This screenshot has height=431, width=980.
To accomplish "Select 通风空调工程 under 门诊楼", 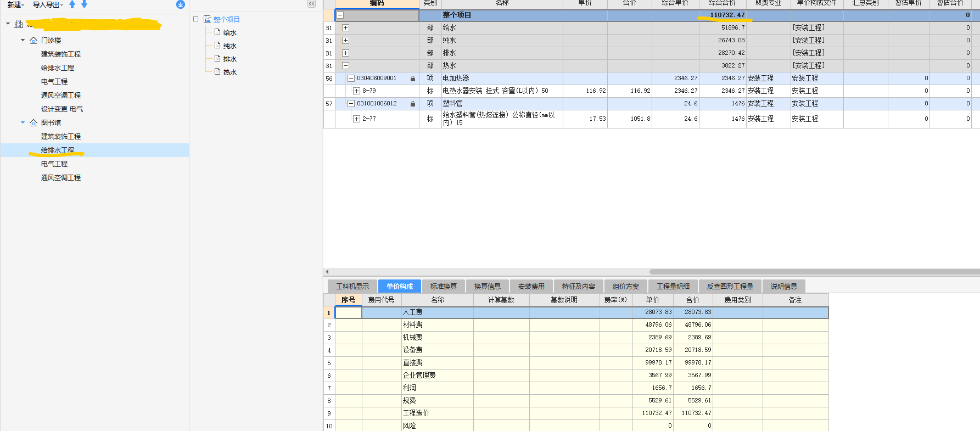I will pos(61,96).
